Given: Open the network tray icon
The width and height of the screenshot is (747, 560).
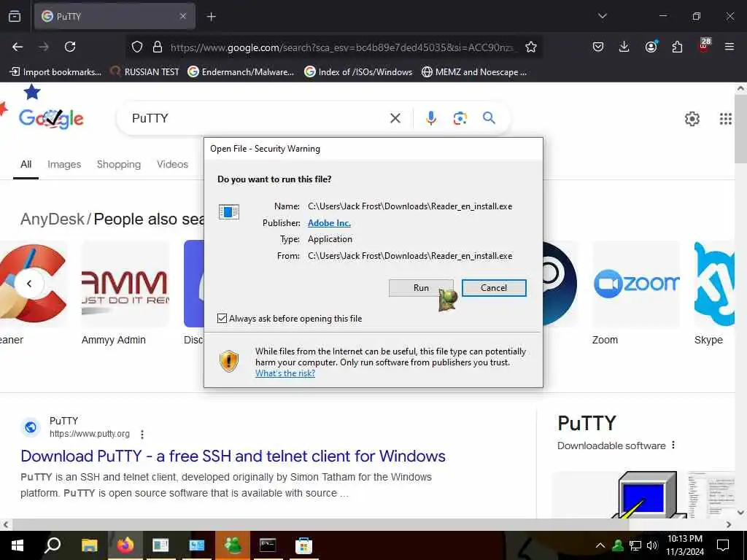Looking at the screenshot, I should coord(635,545).
